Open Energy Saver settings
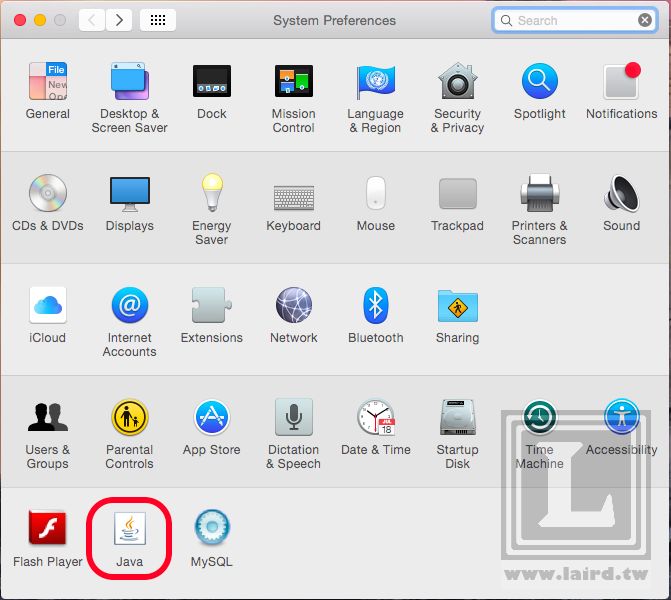671x600 pixels. click(212, 193)
